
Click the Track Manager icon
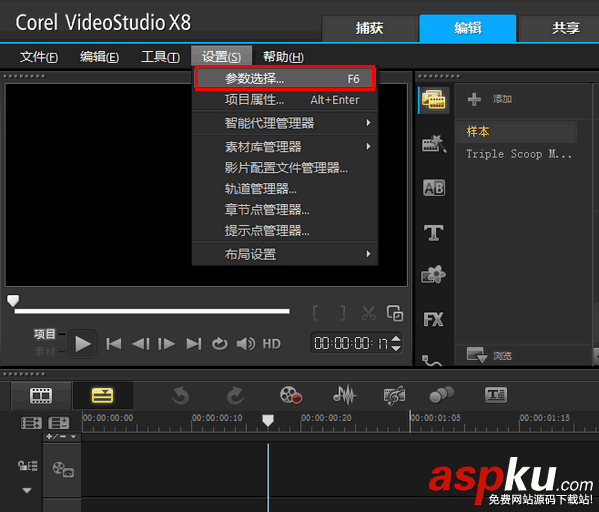(58, 423)
